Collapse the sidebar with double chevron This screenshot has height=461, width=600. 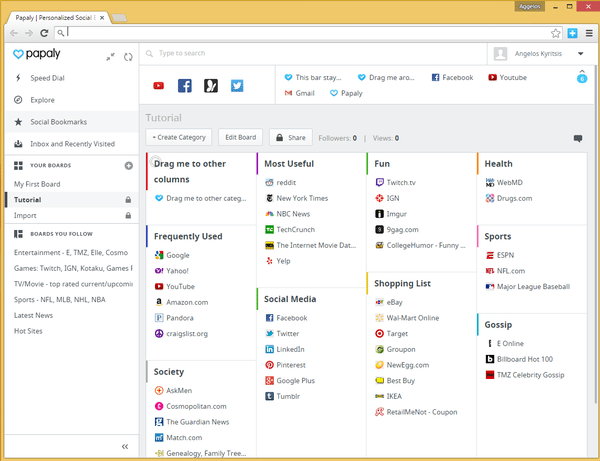pos(125,446)
